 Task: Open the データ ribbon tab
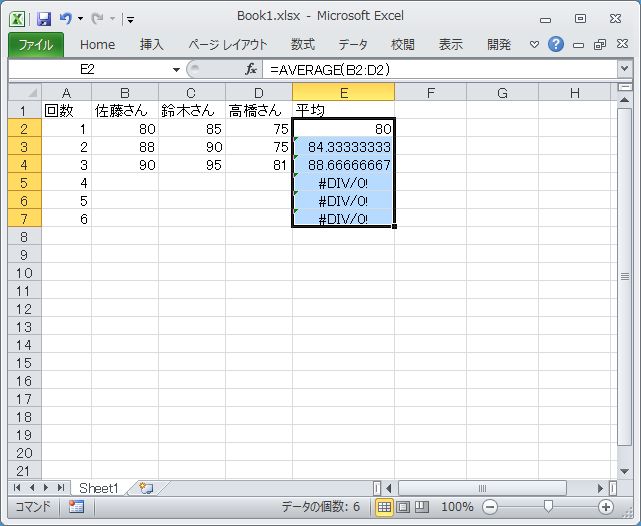click(352, 45)
